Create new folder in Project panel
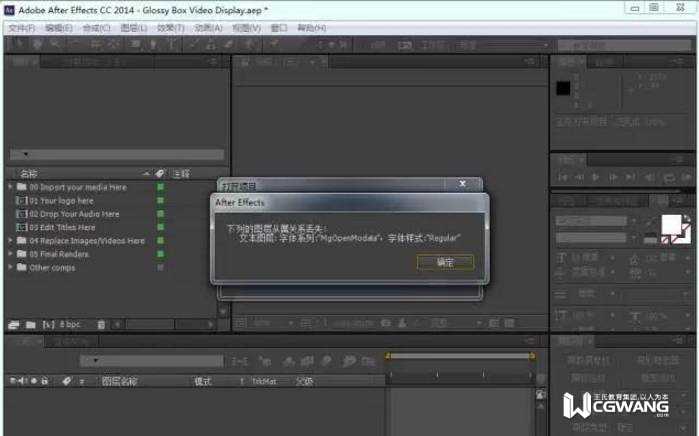This screenshot has height=436, width=699. pos(30,325)
